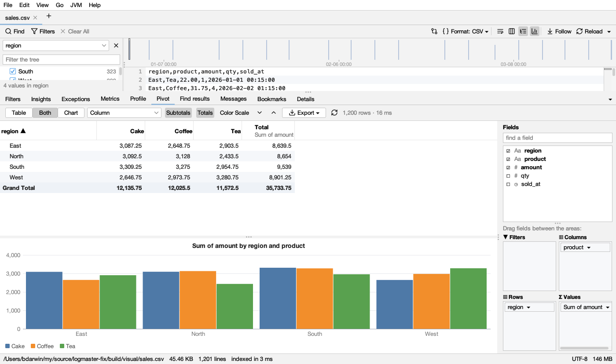
Task: Open the Column chart type dropdown
Action: (125, 113)
